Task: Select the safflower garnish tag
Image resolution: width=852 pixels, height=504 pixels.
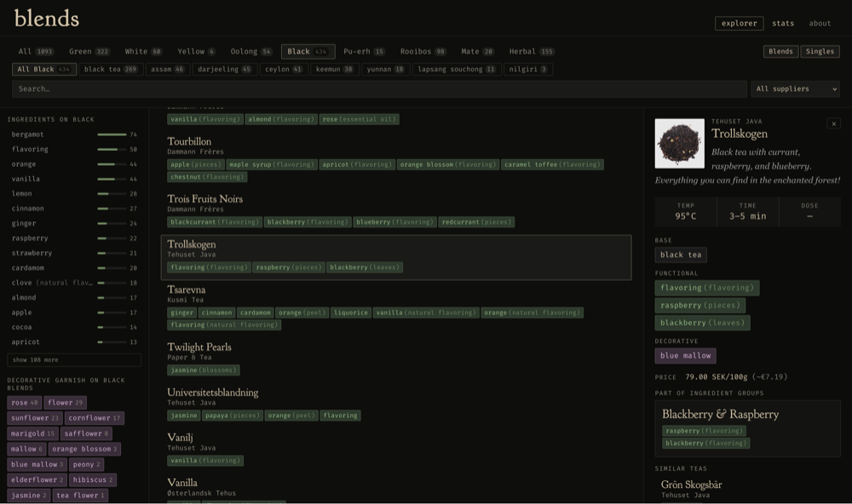Action: click(x=86, y=434)
